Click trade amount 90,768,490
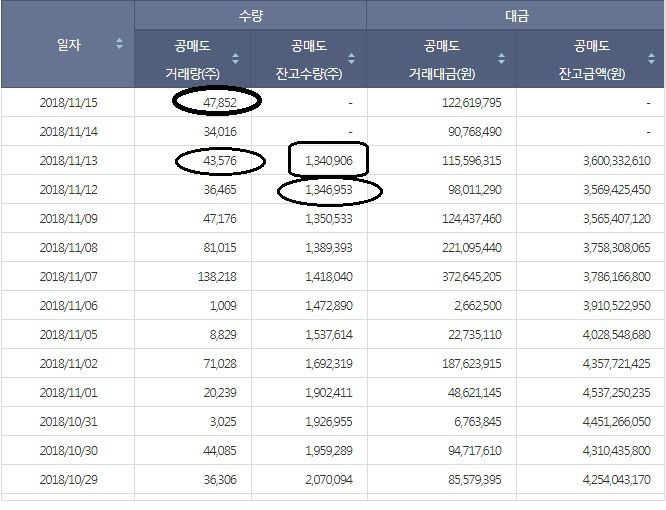Image resolution: width=666 pixels, height=510 pixels. coord(475,132)
